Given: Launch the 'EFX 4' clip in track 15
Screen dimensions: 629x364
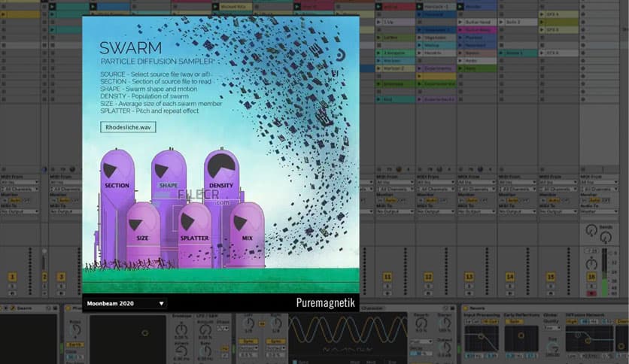Looking at the screenshot, I should pos(559,14).
